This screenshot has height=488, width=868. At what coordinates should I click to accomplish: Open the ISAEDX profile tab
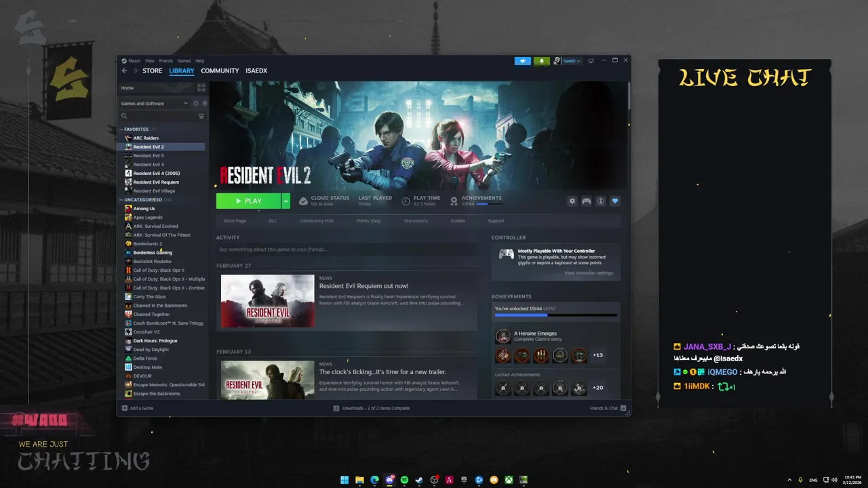click(x=256, y=70)
